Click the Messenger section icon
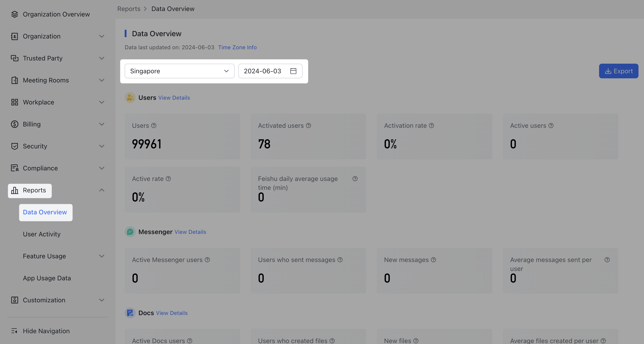The image size is (644, 344). 130,232
